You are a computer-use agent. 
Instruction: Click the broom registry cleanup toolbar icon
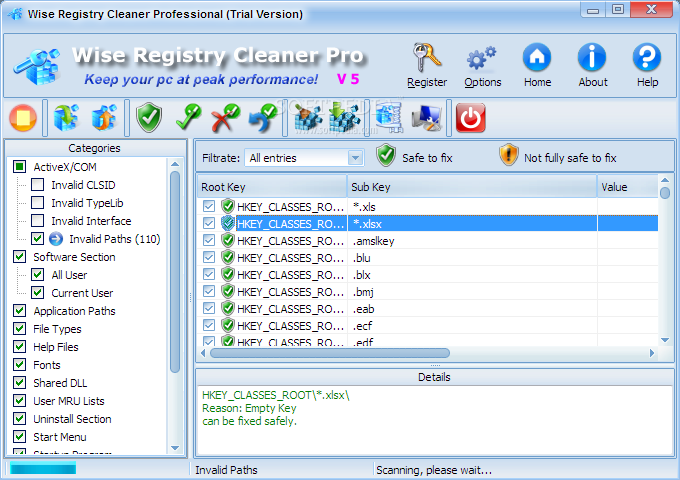point(307,118)
